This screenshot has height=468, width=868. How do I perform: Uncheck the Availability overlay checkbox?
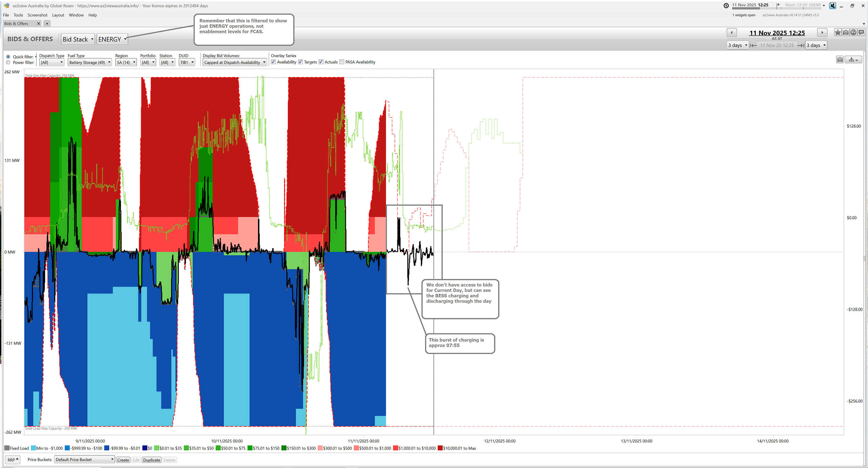point(273,62)
